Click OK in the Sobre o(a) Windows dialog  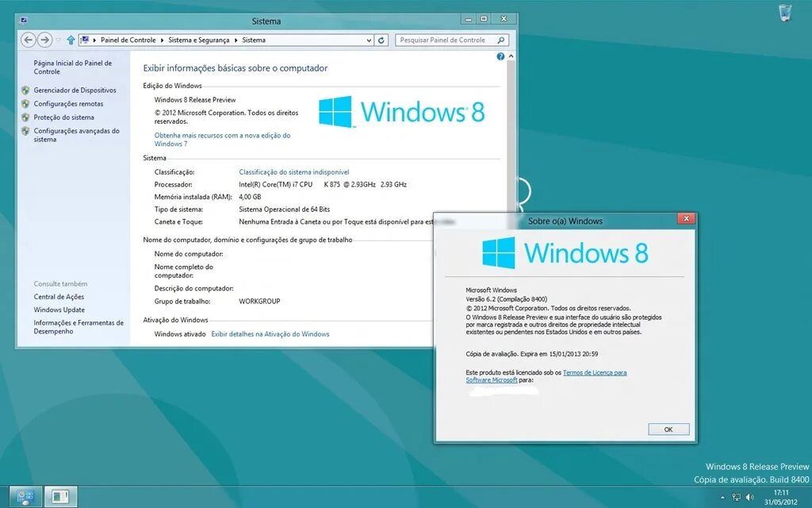[668, 429]
